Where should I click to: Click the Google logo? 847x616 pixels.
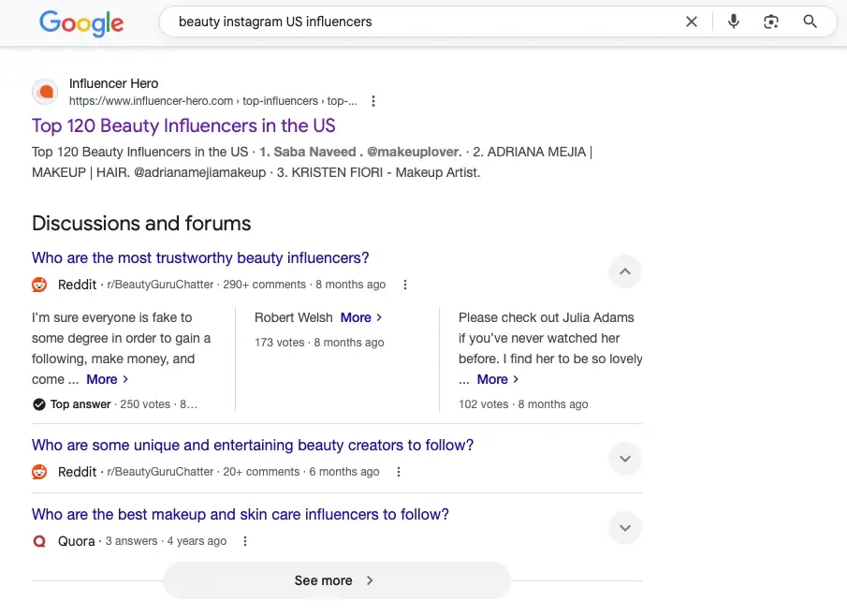coord(81,22)
